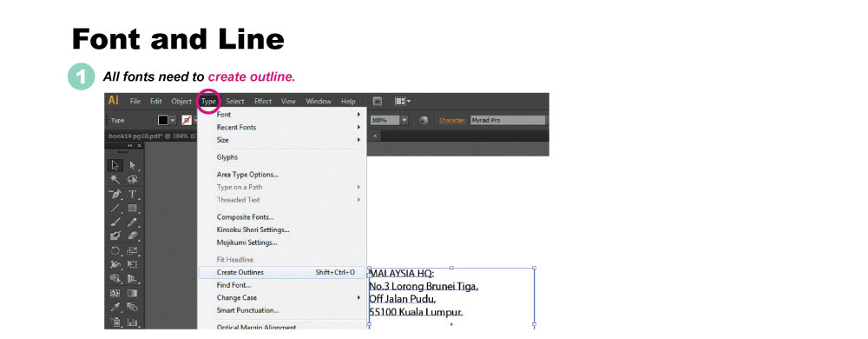
Task: Select the Symbol Sprayer tool
Action: pyautogui.click(x=115, y=322)
